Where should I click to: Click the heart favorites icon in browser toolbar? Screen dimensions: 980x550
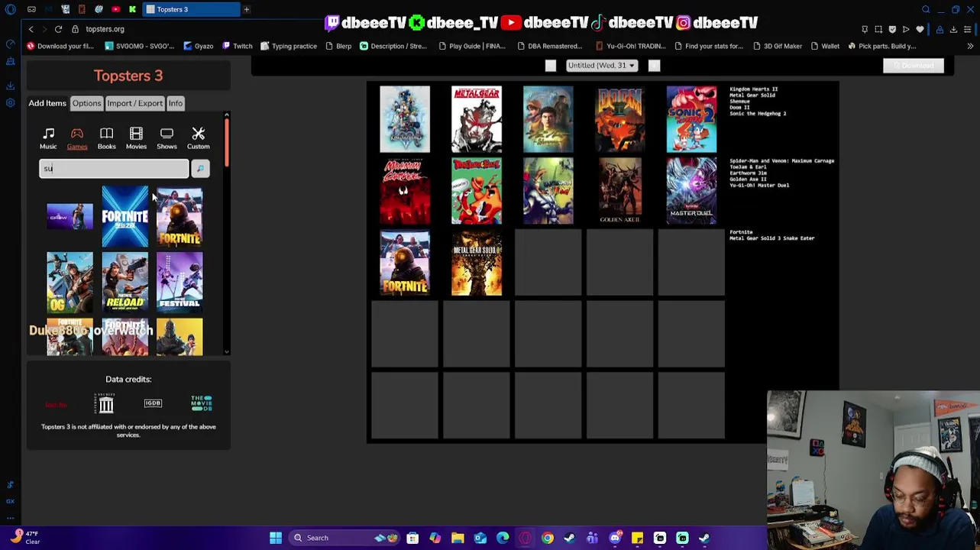[920, 29]
